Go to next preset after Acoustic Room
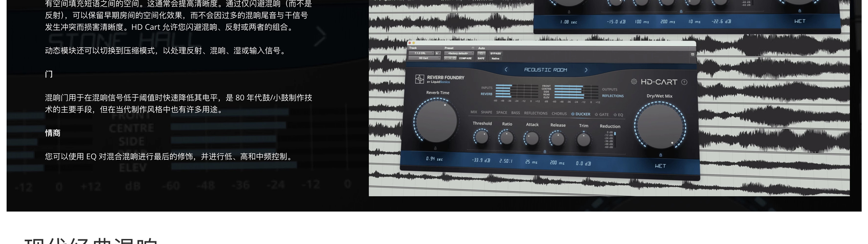 [x=586, y=70]
